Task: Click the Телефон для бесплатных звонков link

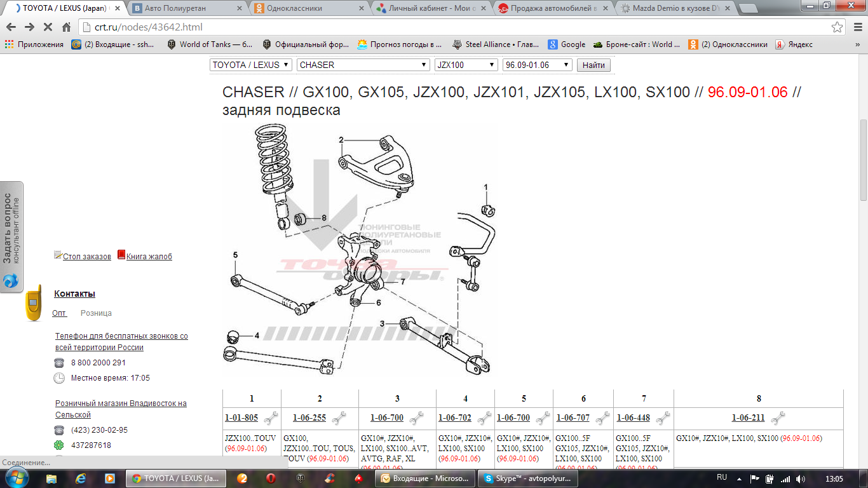Action: [x=121, y=342]
